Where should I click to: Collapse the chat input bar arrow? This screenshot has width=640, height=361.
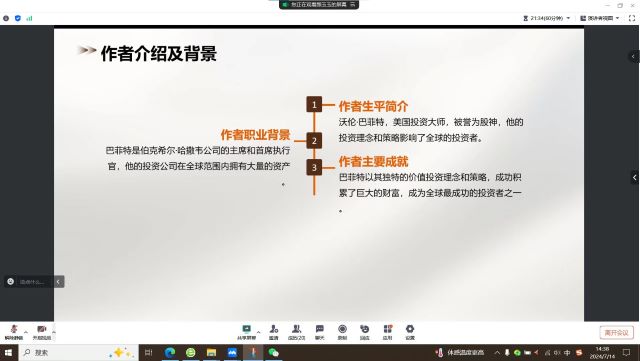click(58, 281)
